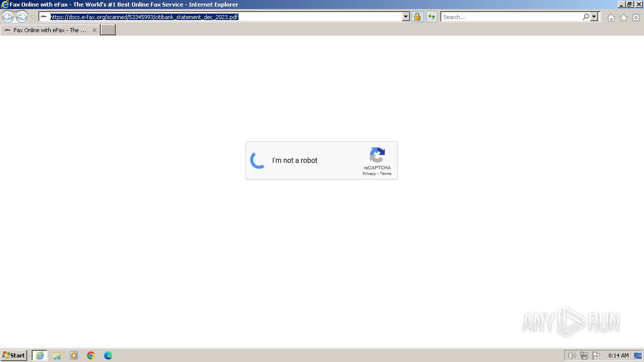
Task: Launch Windows Media Player from taskbar
Action: pos(74,355)
